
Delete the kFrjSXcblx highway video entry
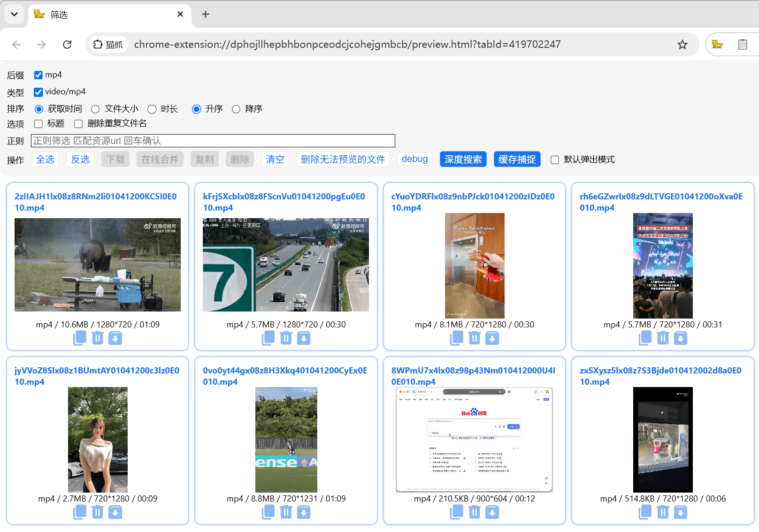tap(286, 338)
